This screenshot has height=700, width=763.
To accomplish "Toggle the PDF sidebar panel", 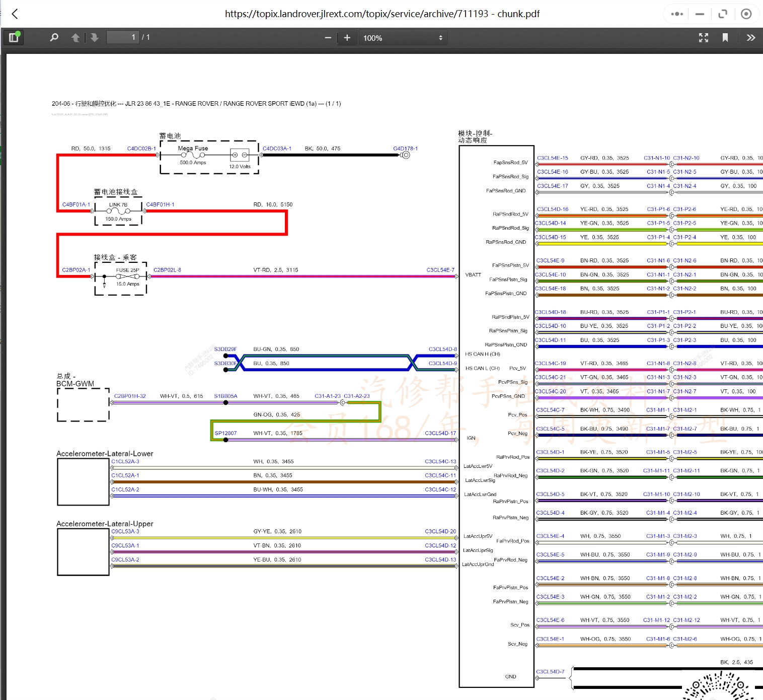I will [x=14, y=37].
